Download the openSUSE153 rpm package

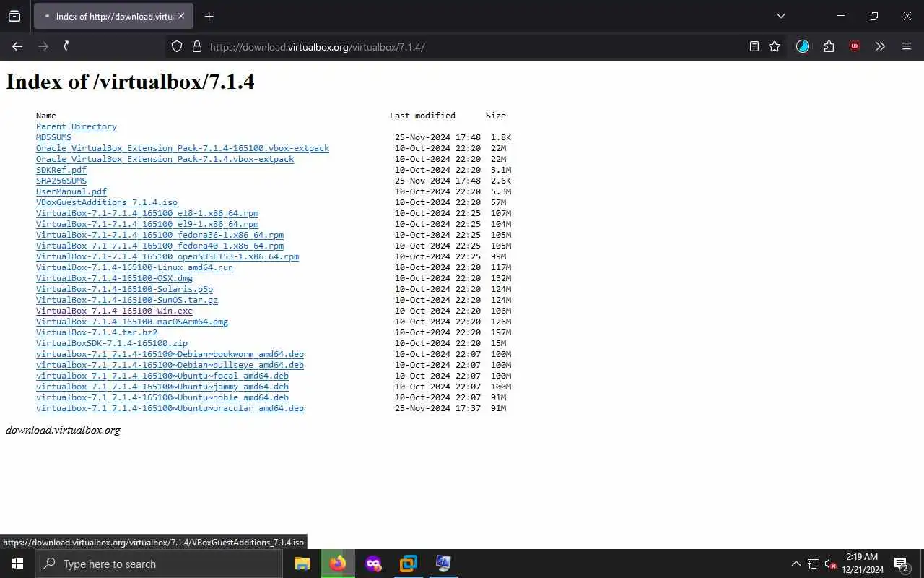167,256
